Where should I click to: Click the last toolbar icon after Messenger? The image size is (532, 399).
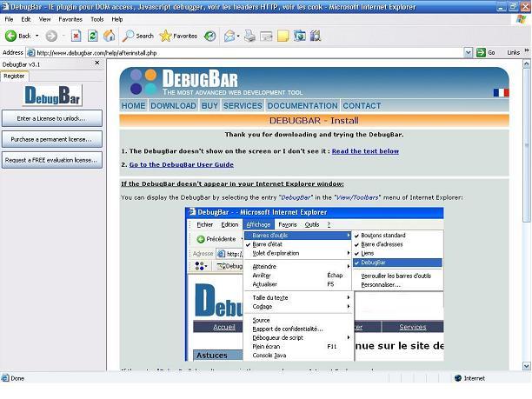pos(316,36)
